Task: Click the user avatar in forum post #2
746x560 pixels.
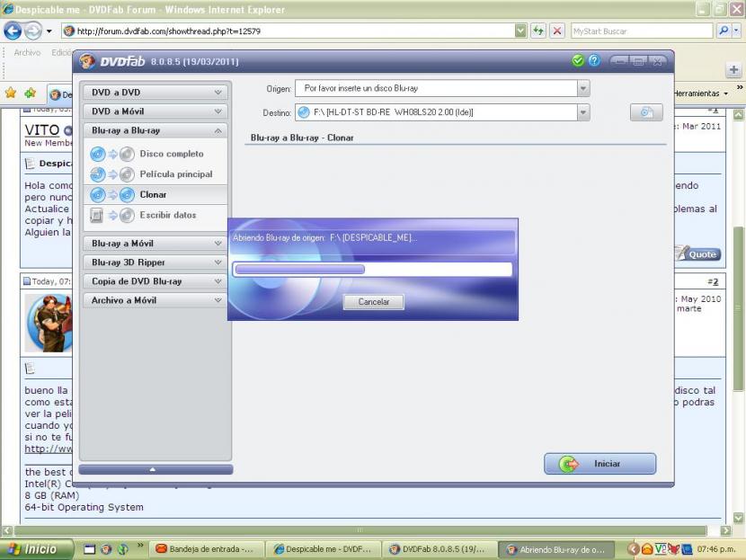Action: 49,323
